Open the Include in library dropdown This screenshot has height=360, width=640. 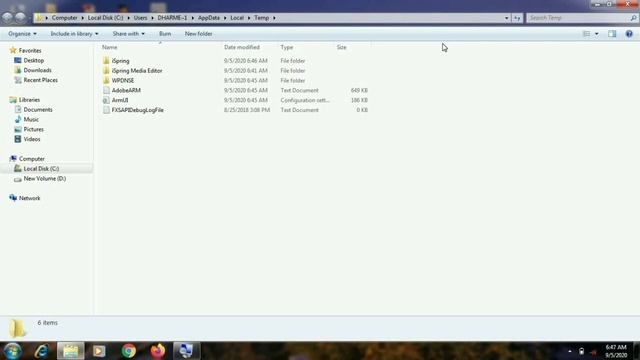pyautogui.click(x=74, y=34)
